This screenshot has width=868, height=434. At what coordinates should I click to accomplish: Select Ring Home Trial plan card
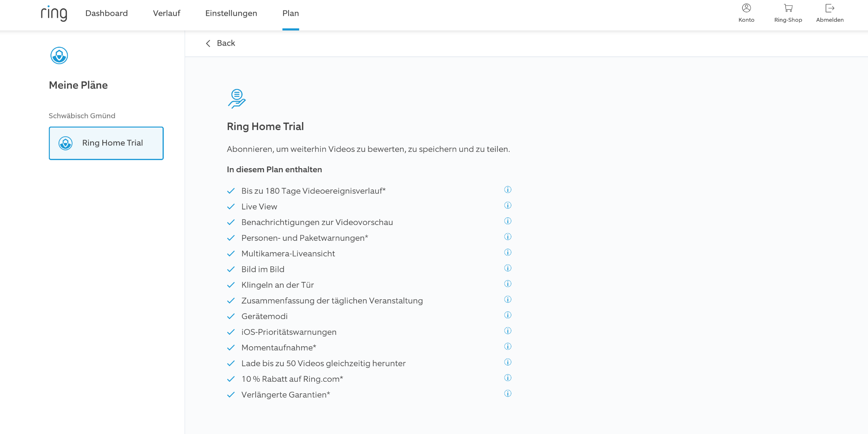coord(106,143)
